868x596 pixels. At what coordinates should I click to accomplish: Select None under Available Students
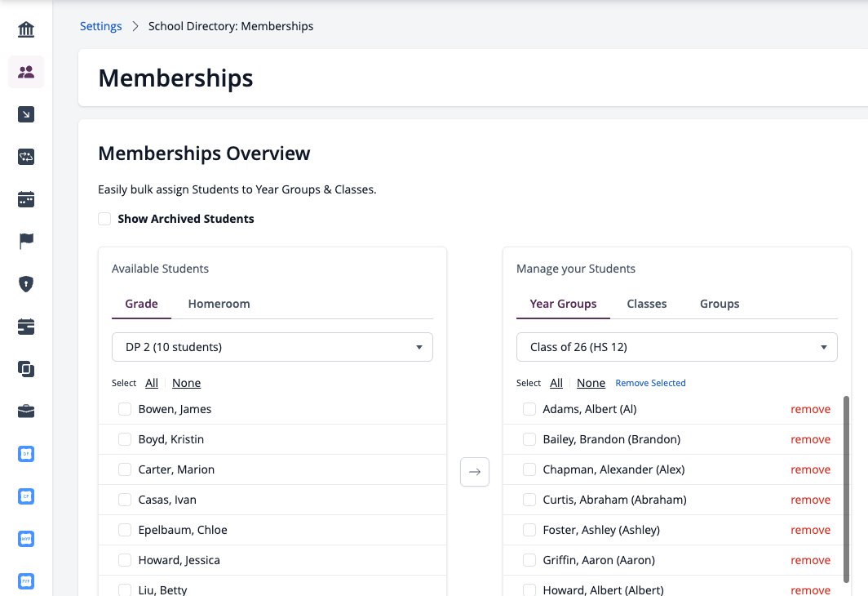(x=186, y=383)
